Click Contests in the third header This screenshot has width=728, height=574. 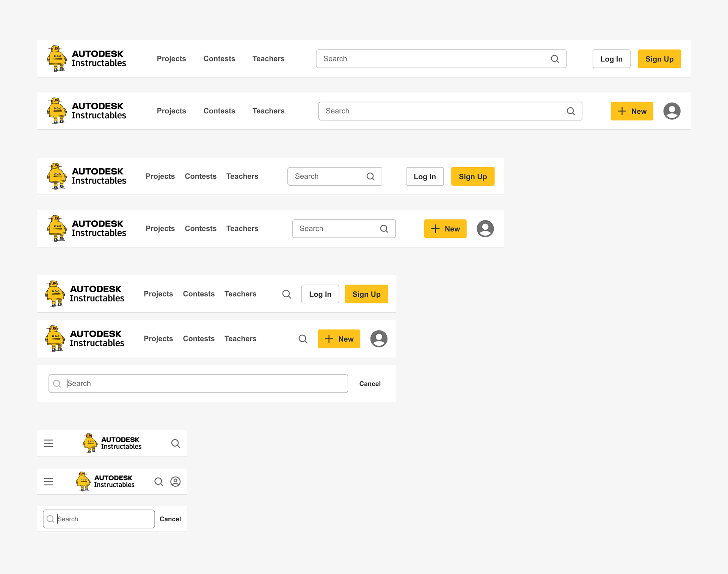coord(201,176)
